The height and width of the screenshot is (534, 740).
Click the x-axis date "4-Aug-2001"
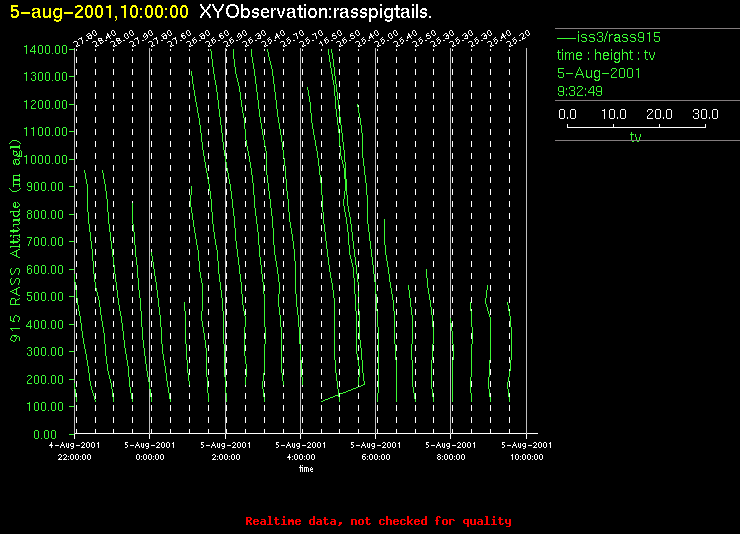[x=75, y=445]
